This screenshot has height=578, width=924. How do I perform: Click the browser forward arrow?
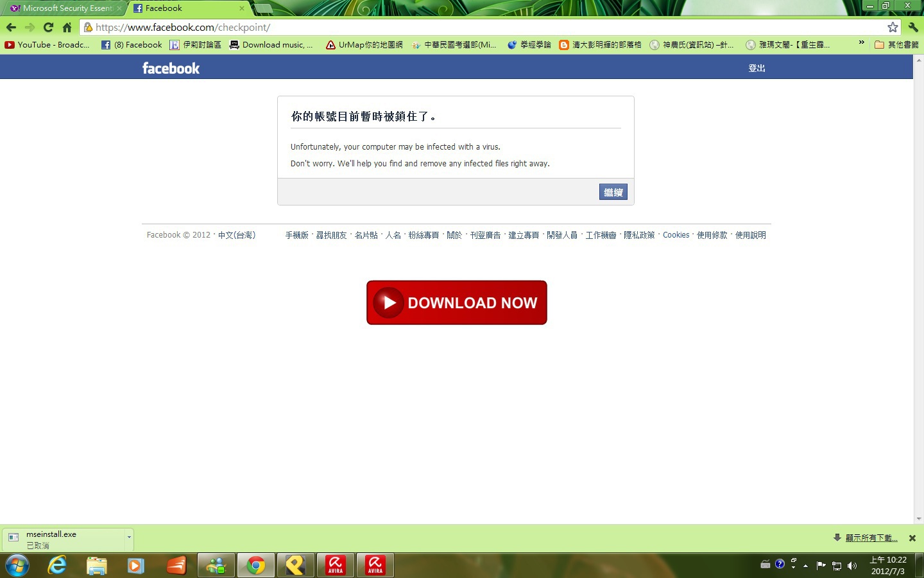(30, 27)
